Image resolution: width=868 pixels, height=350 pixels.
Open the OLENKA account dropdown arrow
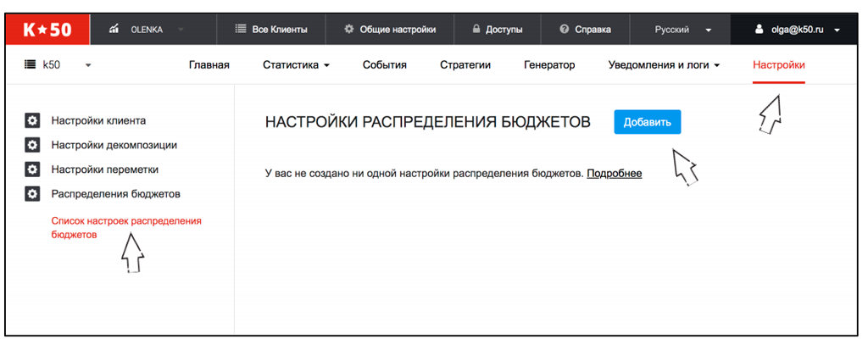[x=181, y=30]
